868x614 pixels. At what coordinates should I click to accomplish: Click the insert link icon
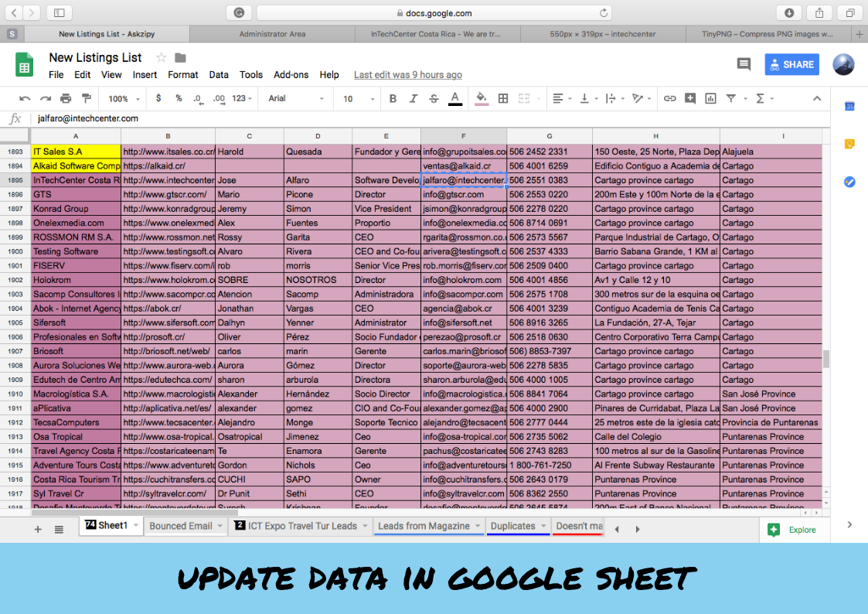(669, 99)
